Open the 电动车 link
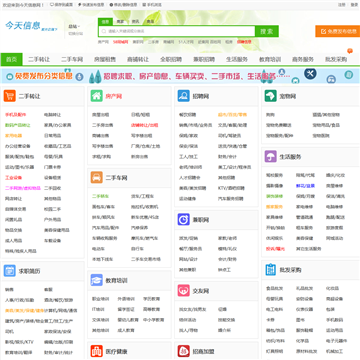Image resolution: width=360 pixels, height=360 pixels. (x=98, y=249)
